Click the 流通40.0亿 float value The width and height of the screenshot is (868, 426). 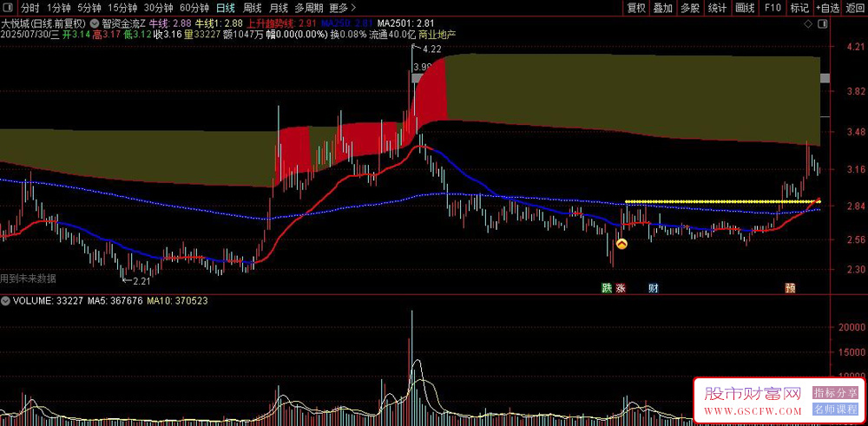[x=392, y=35]
